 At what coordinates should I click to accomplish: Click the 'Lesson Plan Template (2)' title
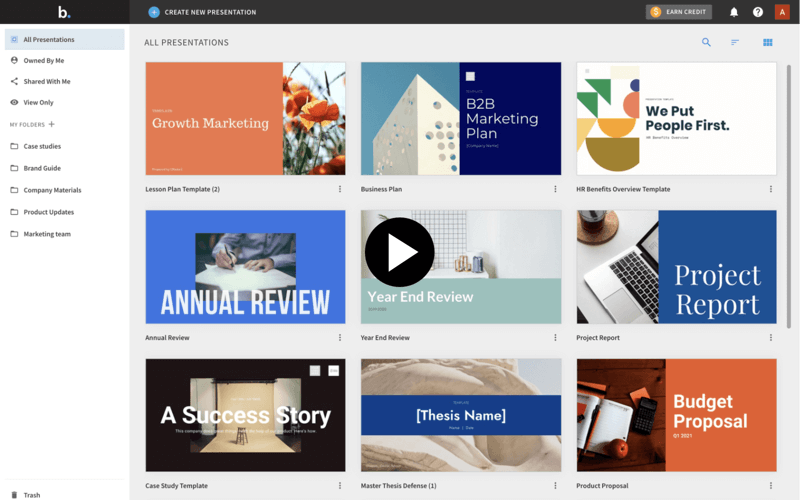tap(183, 189)
